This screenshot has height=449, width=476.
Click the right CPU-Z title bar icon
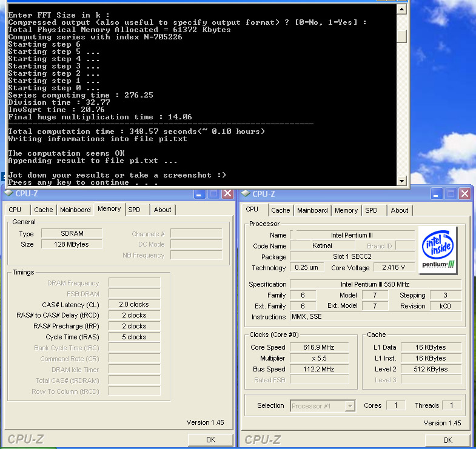(x=246, y=193)
